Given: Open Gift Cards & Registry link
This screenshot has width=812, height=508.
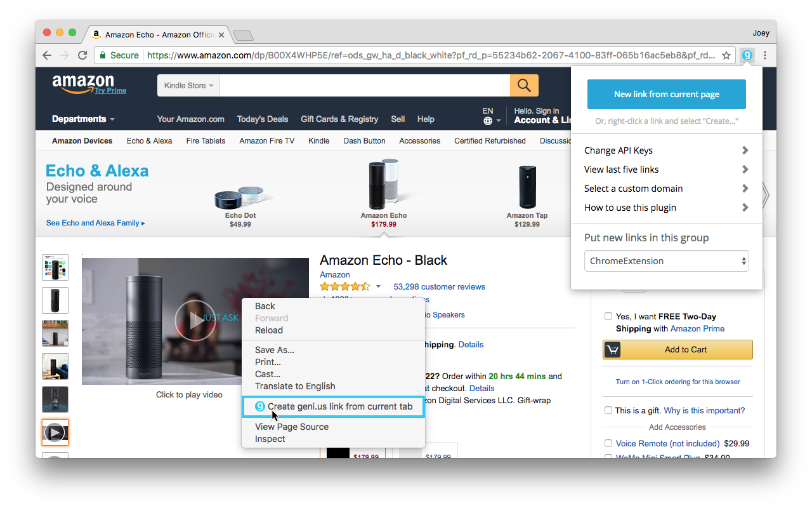Looking at the screenshot, I should (339, 119).
